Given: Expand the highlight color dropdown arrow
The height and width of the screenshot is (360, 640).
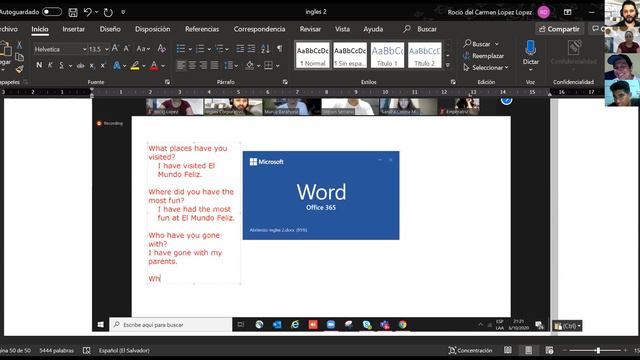Looking at the screenshot, I should pyautogui.click(x=144, y=66).
